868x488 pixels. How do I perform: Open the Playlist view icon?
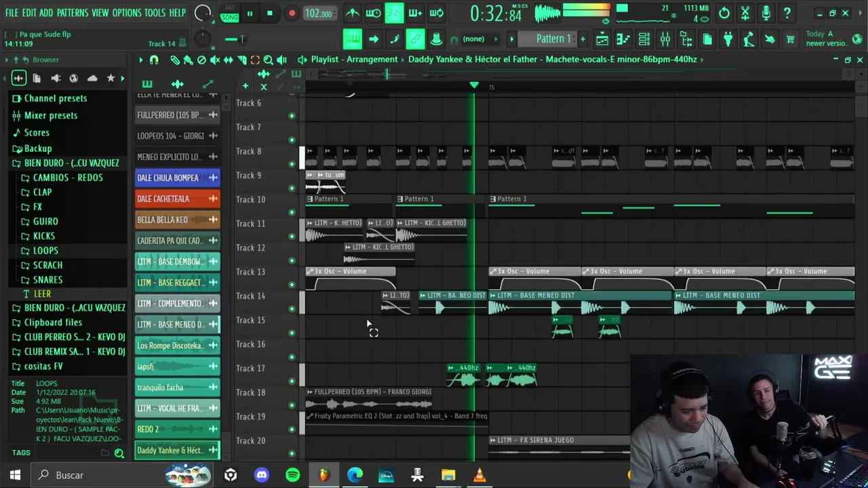pyautogui.click(x=602, y=39)
